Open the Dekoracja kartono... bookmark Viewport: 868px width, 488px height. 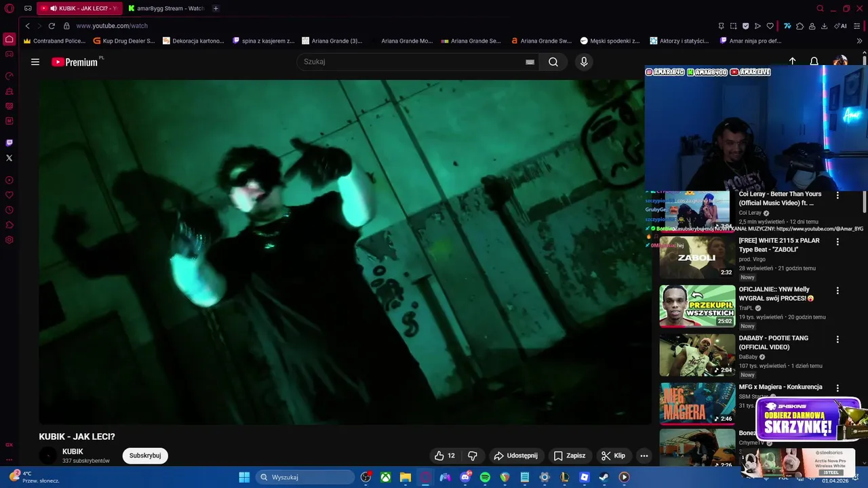(193, 41)
